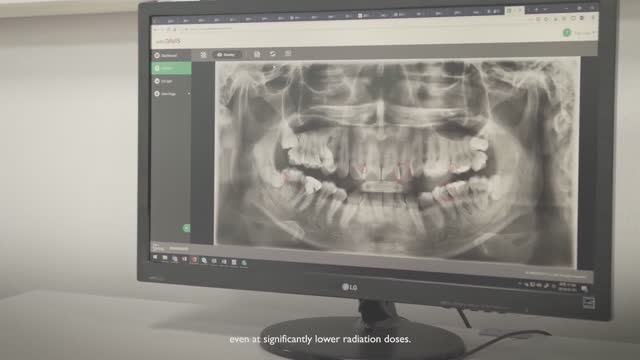Viewport: 640px width, 360px height.
Task: Click the refresh arrows icon in the toolbar
Action: pos(272,53)
